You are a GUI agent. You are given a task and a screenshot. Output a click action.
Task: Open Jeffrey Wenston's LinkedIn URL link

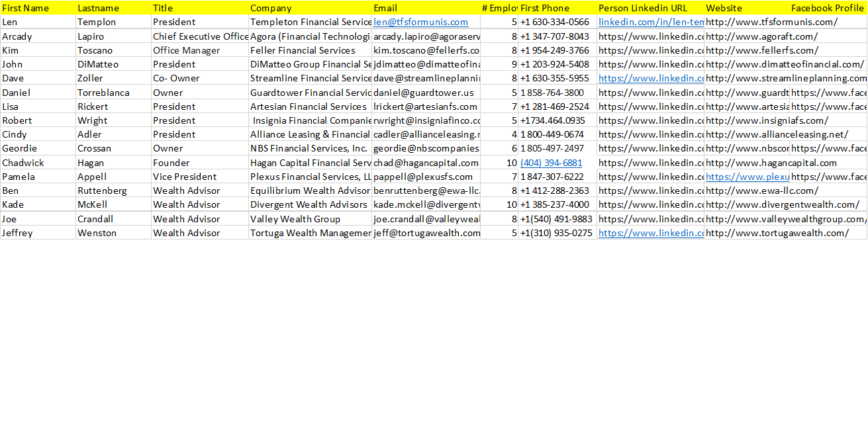tap(651, 233)
